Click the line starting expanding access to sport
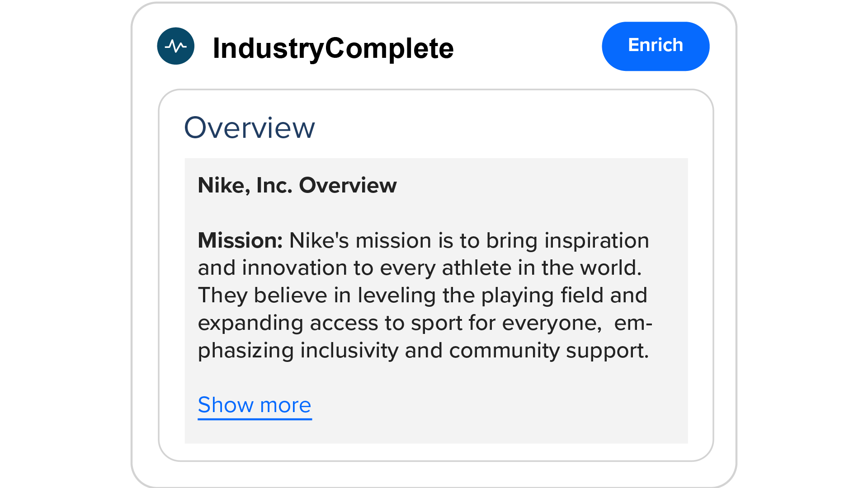 point(425,323)
